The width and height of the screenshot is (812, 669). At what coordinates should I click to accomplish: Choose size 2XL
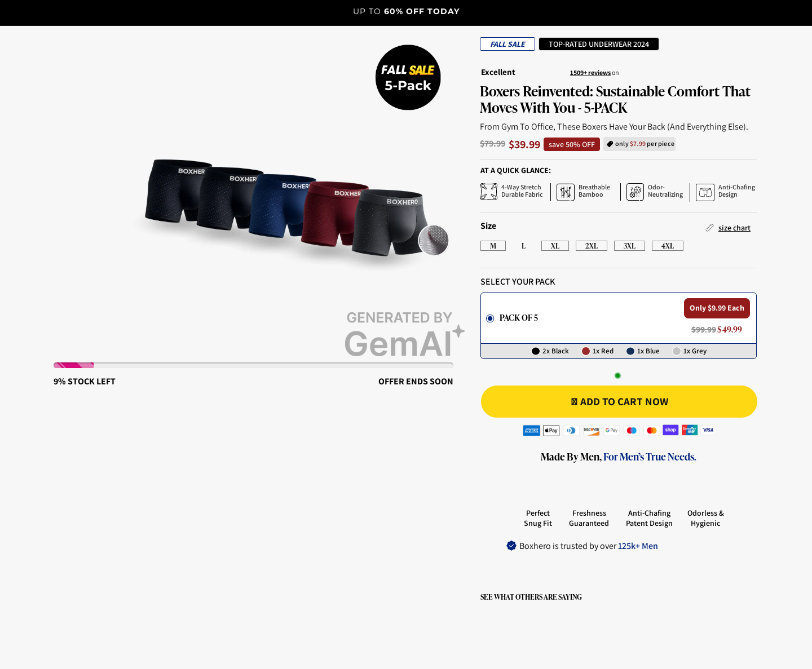point(592,246)
